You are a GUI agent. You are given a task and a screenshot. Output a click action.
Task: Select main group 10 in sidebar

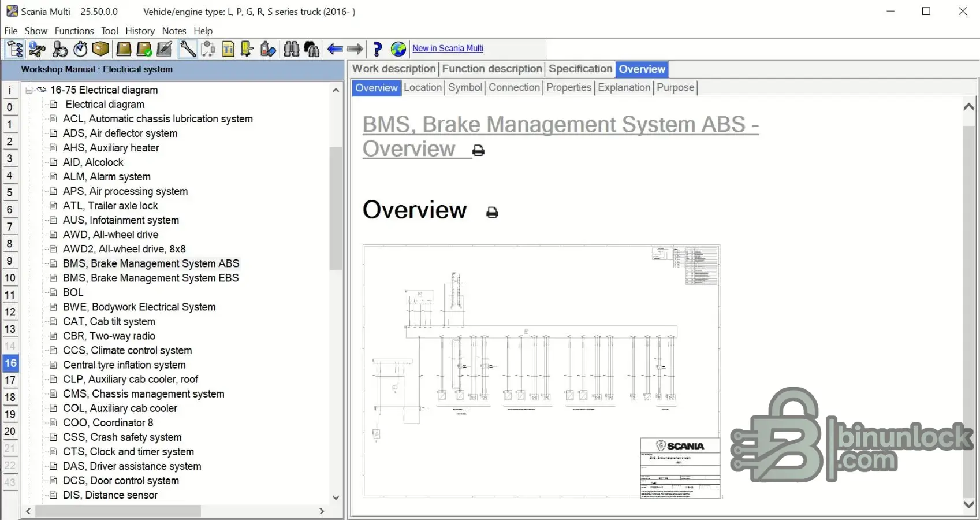(10, 278)
